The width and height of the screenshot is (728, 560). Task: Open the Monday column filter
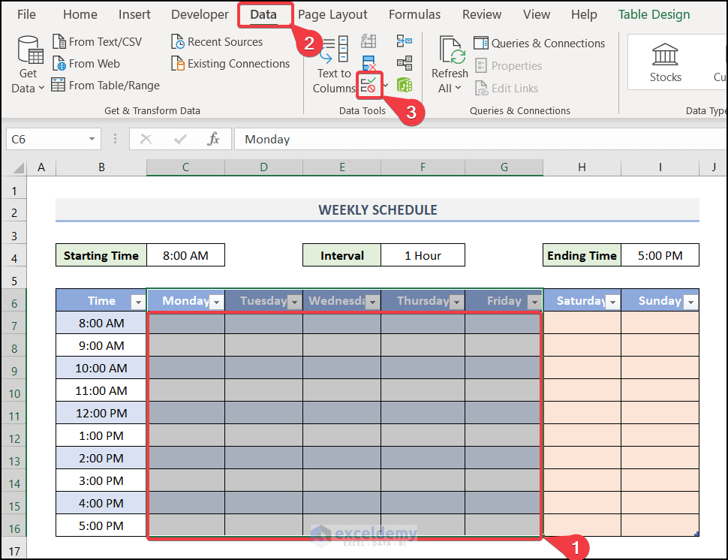[215, 300]
